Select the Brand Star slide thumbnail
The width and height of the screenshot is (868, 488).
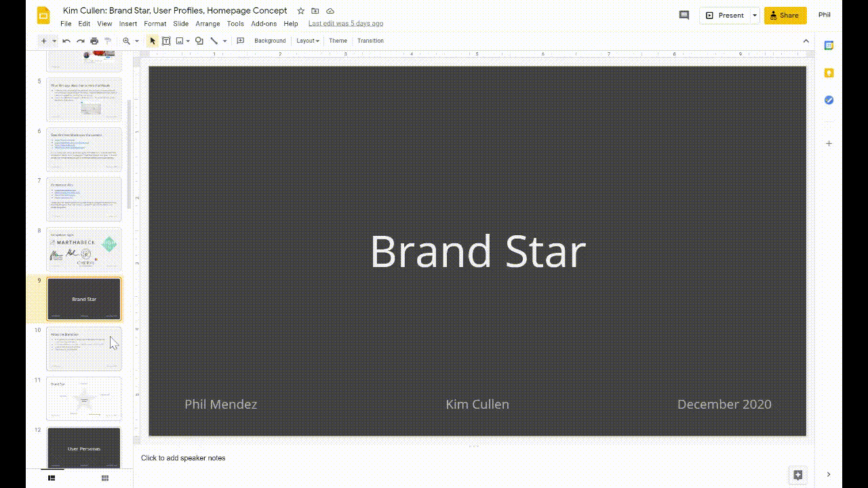coord(83,298)
